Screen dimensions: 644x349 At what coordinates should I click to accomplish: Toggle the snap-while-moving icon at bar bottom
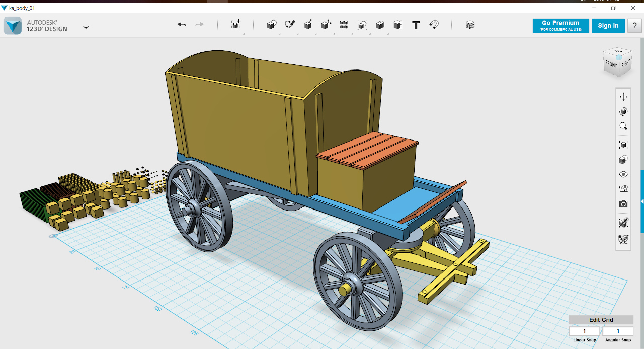[x=623, y=239]
